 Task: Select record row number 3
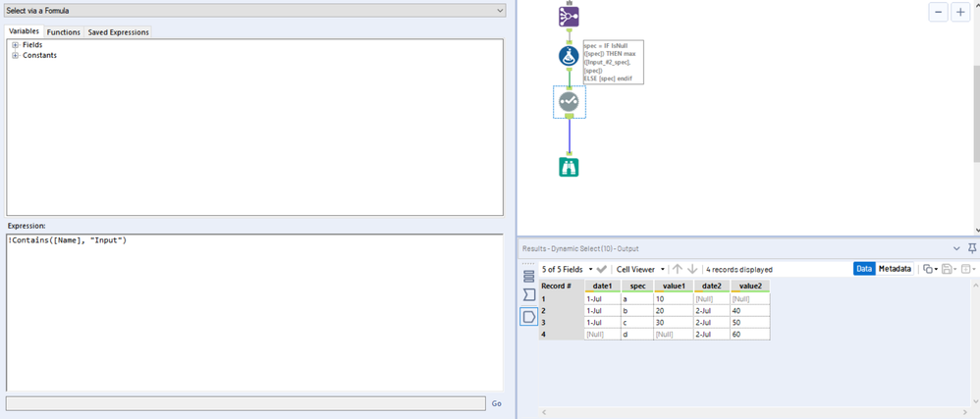click(562, 322)
